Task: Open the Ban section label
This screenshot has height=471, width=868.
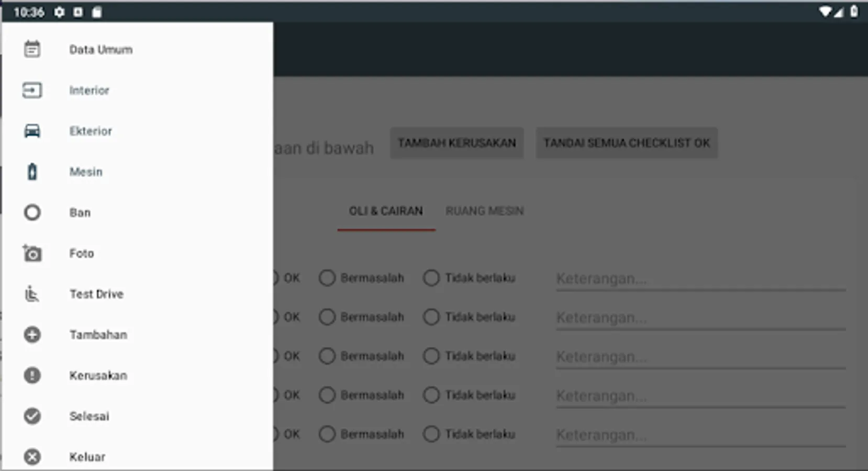Action: [x=80, y=213]
